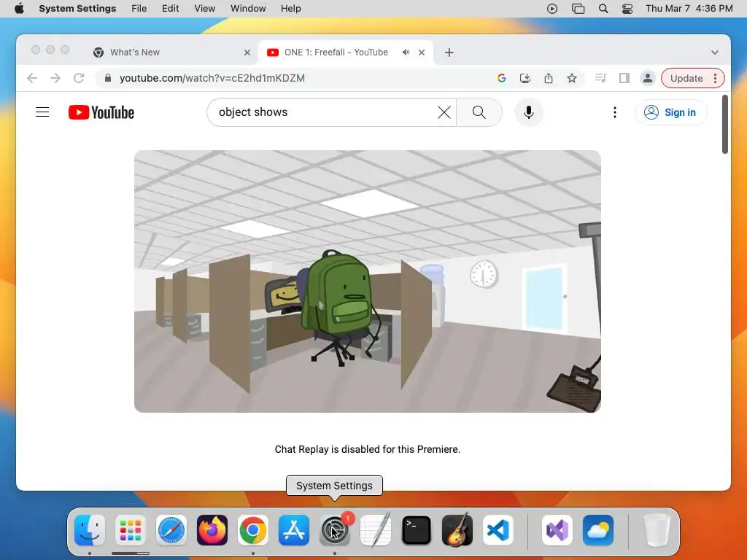The width and height of the screenshot is (747, 560).
Task: Reload the page
Action: [x=79, y=78]
